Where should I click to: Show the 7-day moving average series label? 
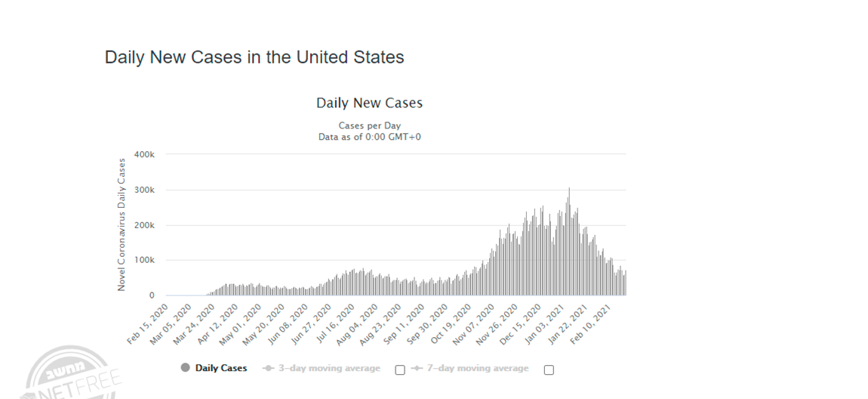477,369
